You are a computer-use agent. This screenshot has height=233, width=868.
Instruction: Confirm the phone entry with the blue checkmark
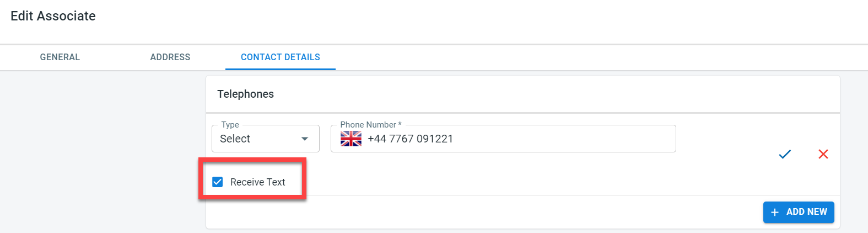tap(785, 154)
